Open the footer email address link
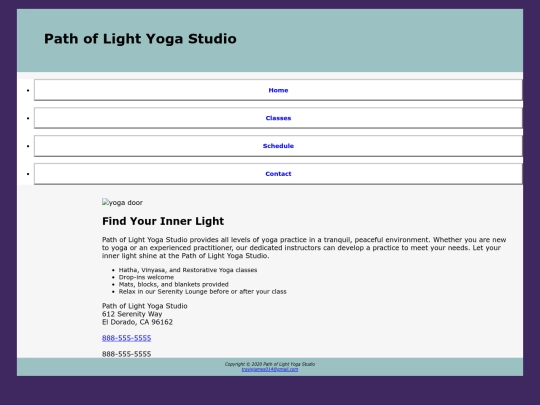Viewport: 540px width, 405px height. (x=270, y=369)
